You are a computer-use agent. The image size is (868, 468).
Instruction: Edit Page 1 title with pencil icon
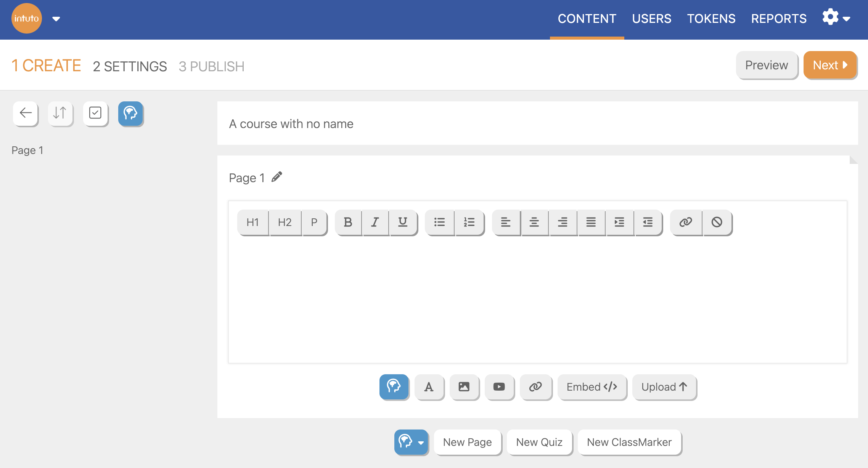click(x=277, y=177)
